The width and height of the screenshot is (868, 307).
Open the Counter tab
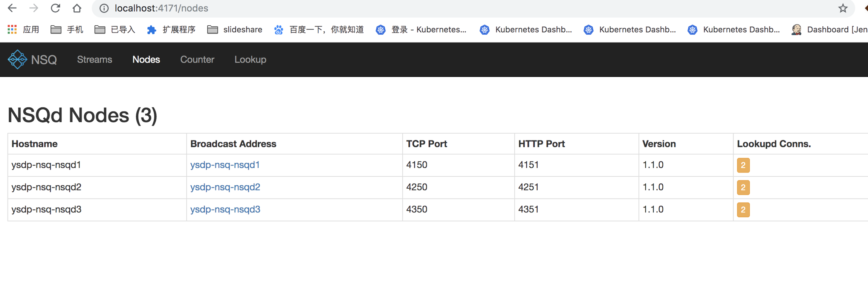click(197, 60)
